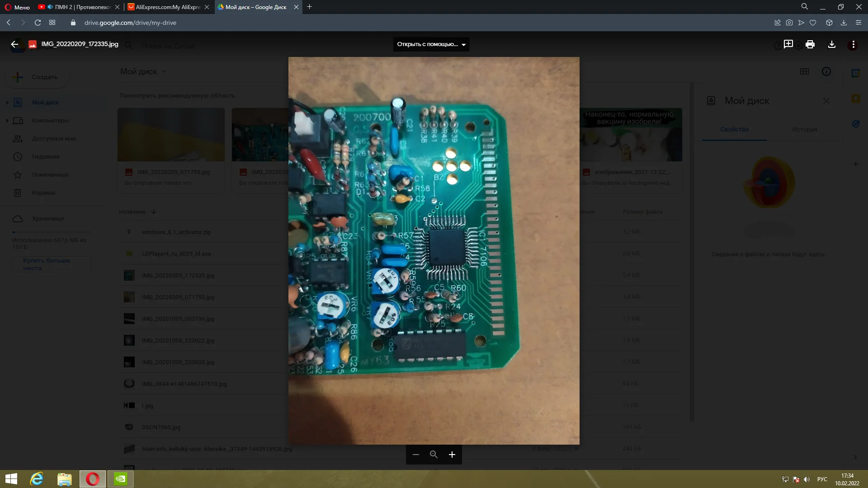The width and height of the screenshot is (868, 488).
Task: Switch to the AliExpress browser tab
Action: click(x=167, y=7)
